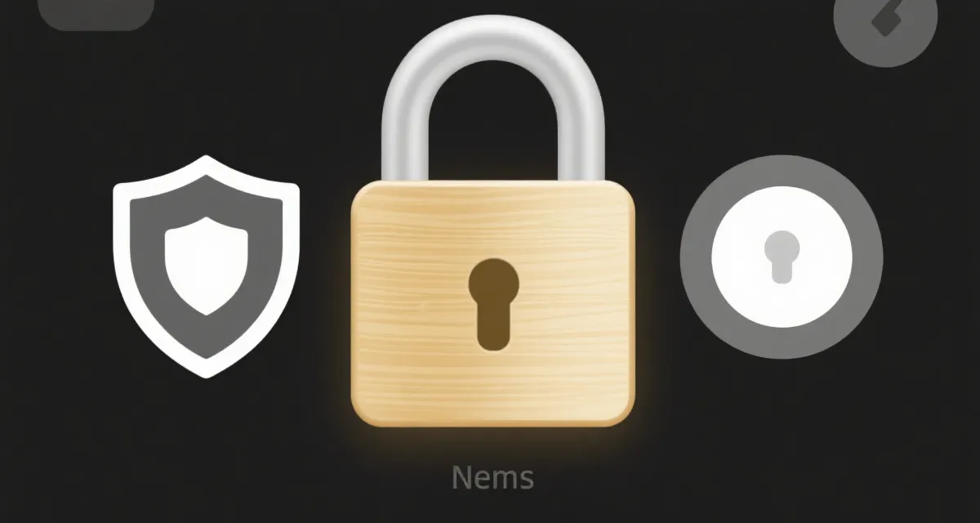The height and width of the screenshot is (523, 980).
Task: Tap the glowing edge of the padlock
Action: pos(492,424)
